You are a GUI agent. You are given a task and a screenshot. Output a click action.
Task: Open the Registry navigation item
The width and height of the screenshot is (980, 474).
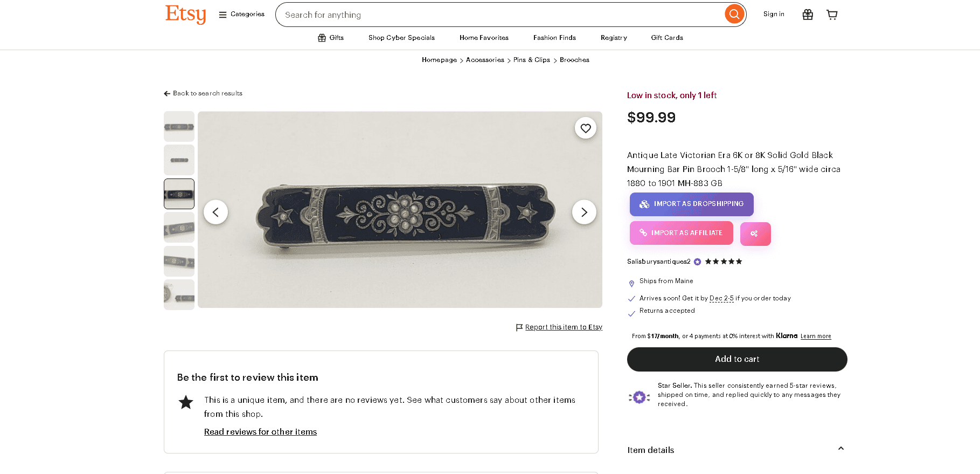(x=614, y=38)
